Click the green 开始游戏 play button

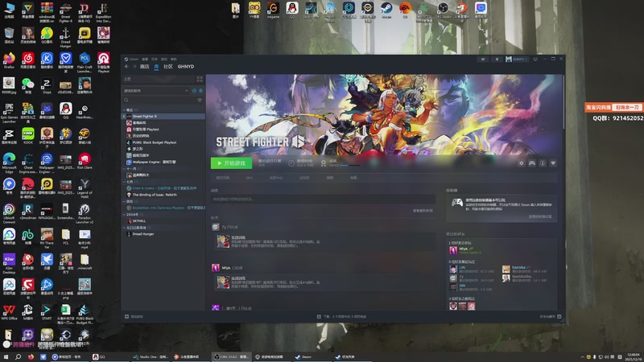tap(231, 163)
